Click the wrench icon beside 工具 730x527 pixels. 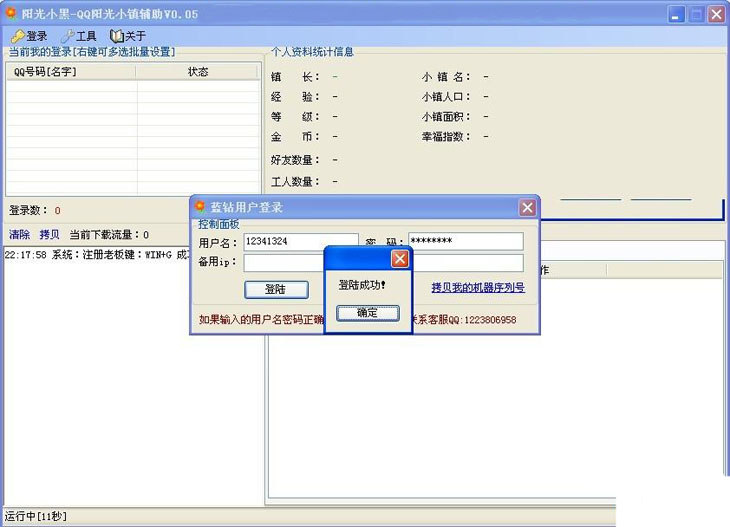(68, 36)
